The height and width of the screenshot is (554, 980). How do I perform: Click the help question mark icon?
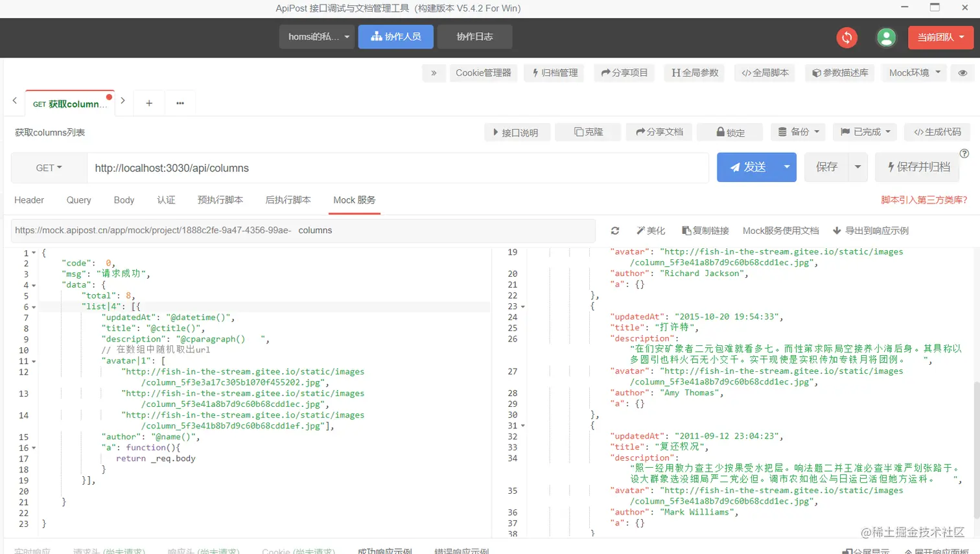[x=964, y=154]
